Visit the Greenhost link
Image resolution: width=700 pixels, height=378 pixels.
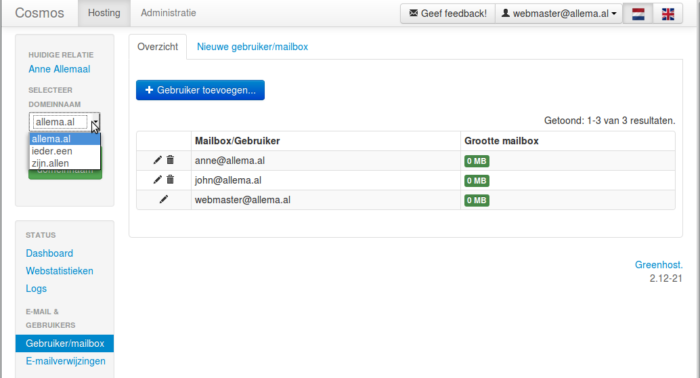coord(658,265)
